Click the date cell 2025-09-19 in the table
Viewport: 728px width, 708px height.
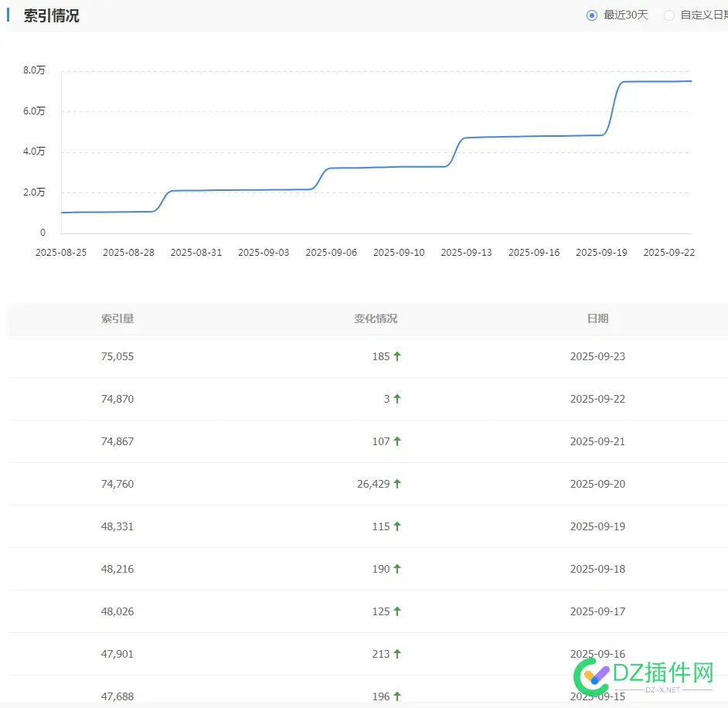(597, 526)
